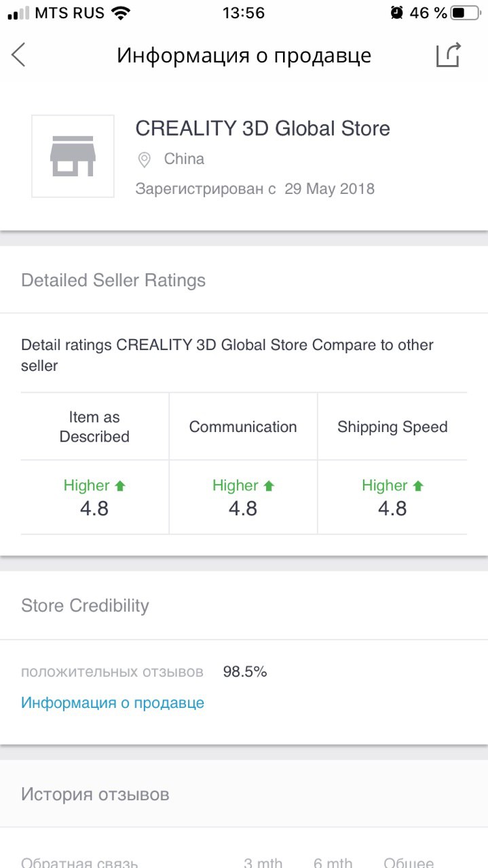The height and width of the screenshot is (868, 488).
Task: Tap the Wi-Fi signal icon
Action: 121,13
